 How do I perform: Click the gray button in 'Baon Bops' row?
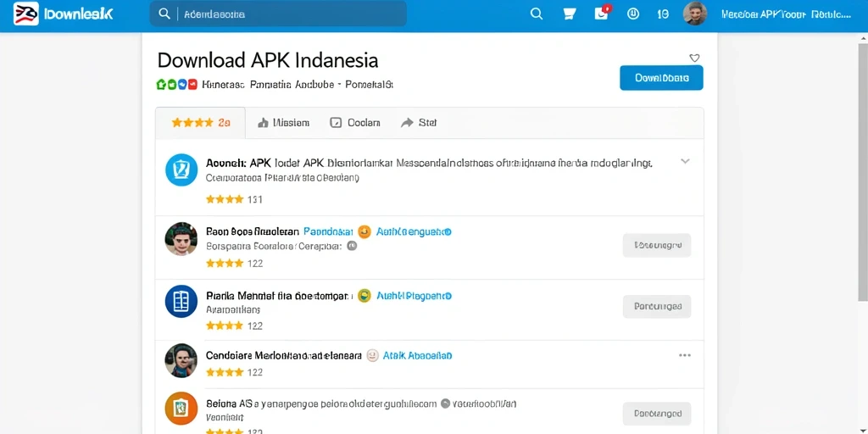click(x=657, y=245)
